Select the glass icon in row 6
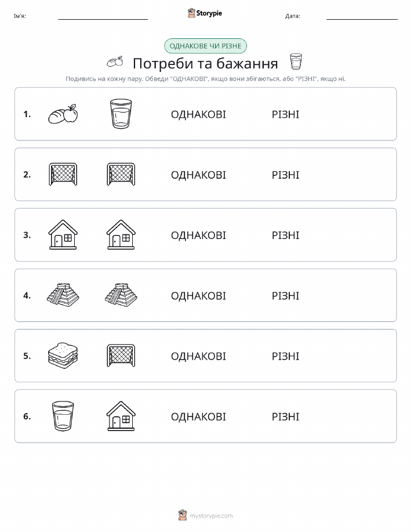This screenshot has width=411, height=532. (63, 416)
